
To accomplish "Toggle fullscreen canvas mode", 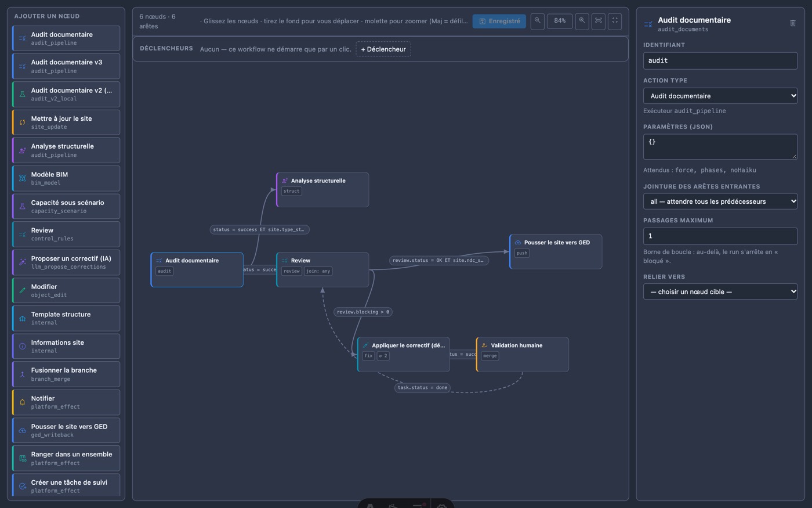I will pos(615,21).
